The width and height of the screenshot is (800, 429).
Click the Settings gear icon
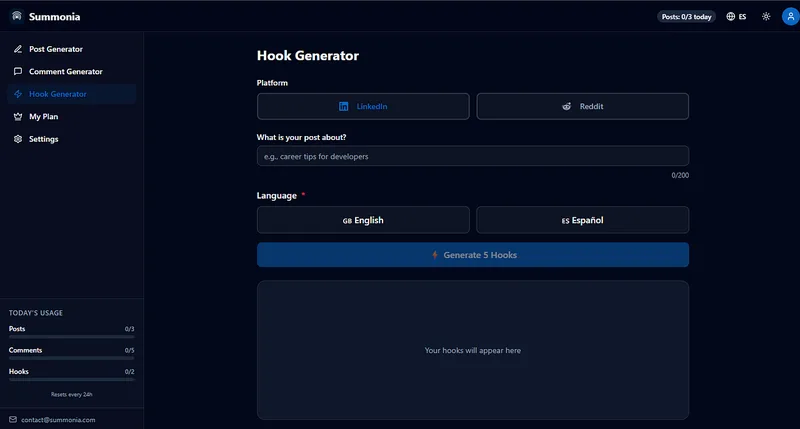click(x=18, y=139)
